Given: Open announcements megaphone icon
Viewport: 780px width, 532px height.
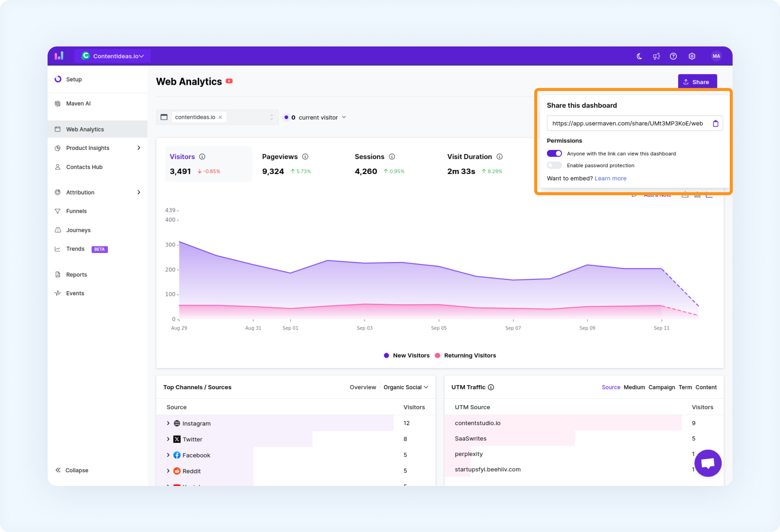Looking at the screenshot, I should [x=656, y=56].
